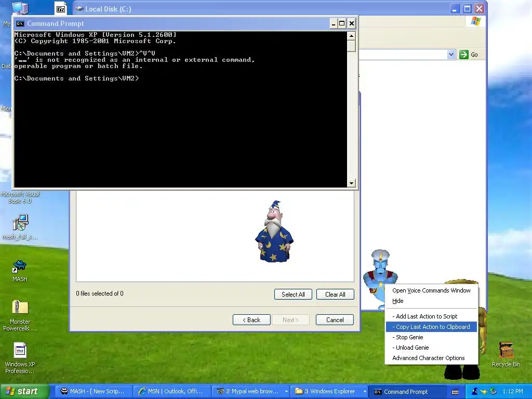
Task: Click the system clock showing 1:12 PM
Action: (513, 391)
